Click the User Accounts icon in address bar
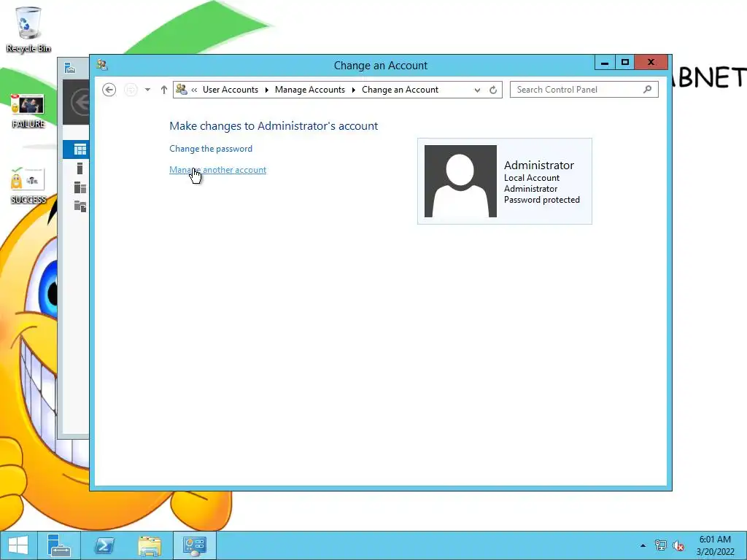The height and width of the screenshot is (560, 747). (182, 89)
